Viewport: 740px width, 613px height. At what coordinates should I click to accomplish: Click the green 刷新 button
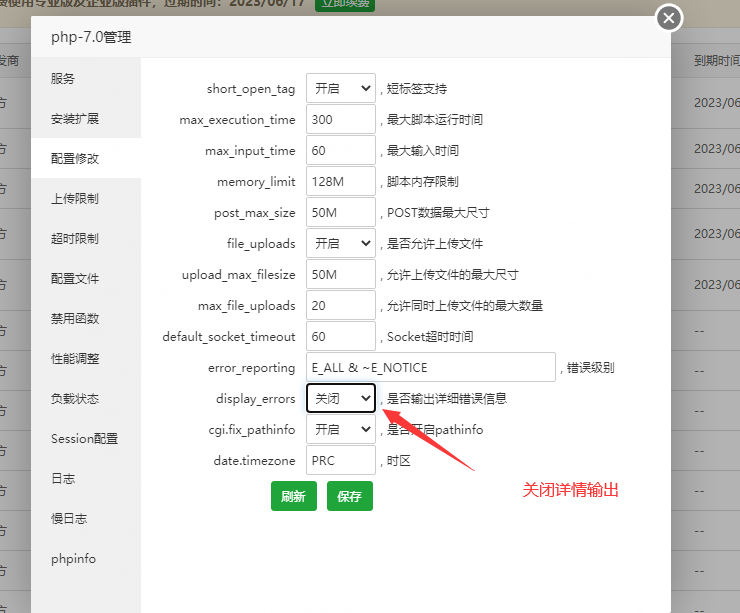pos(294,496)
